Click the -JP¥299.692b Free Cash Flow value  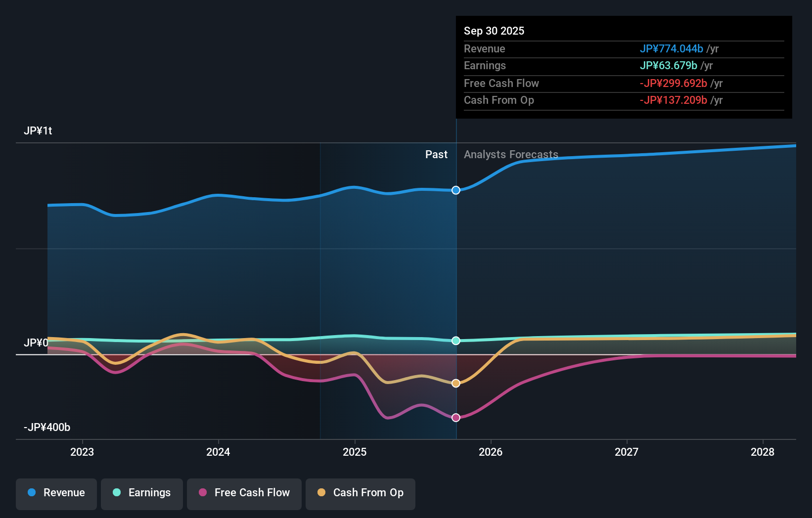tap(674, 84)
